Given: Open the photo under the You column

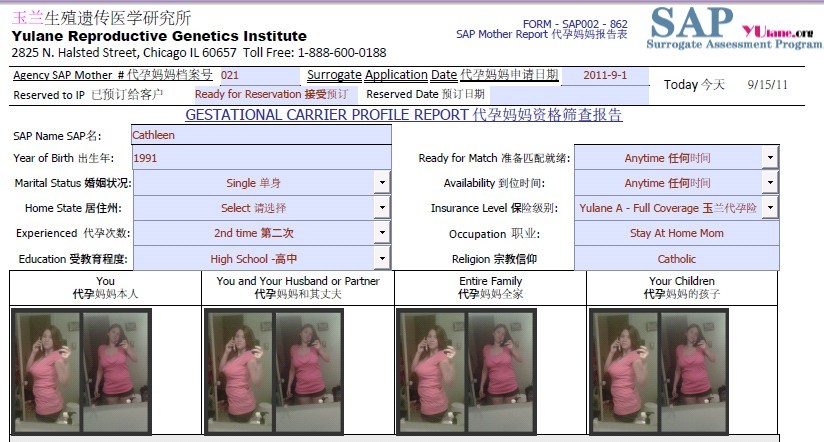Looking at the screenshot, I should (81, 372).
